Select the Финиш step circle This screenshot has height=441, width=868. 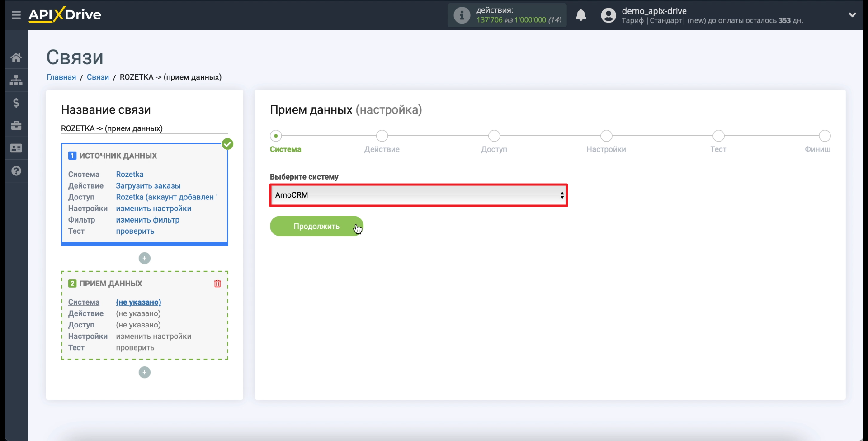click(x=825, y=136)
